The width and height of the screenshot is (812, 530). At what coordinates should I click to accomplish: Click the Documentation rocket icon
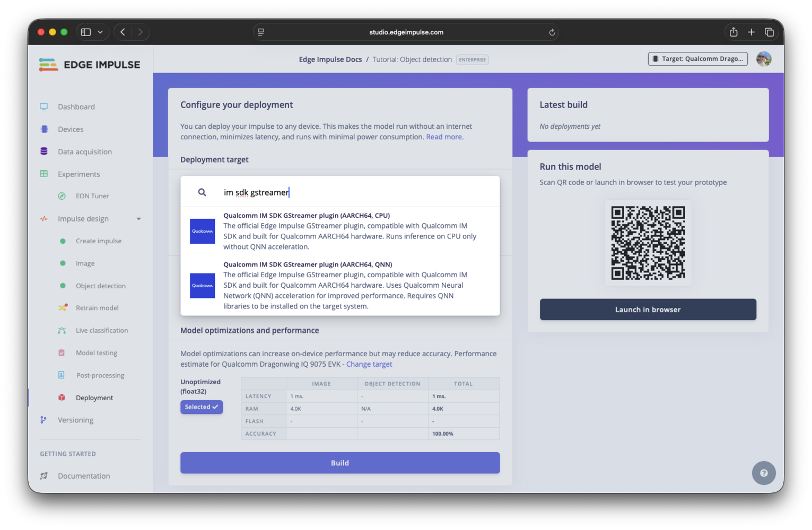pyautogui.click(x=44, y=476)
